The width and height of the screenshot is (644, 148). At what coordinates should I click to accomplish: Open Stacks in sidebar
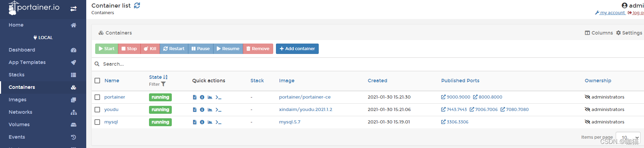point(43,75)
